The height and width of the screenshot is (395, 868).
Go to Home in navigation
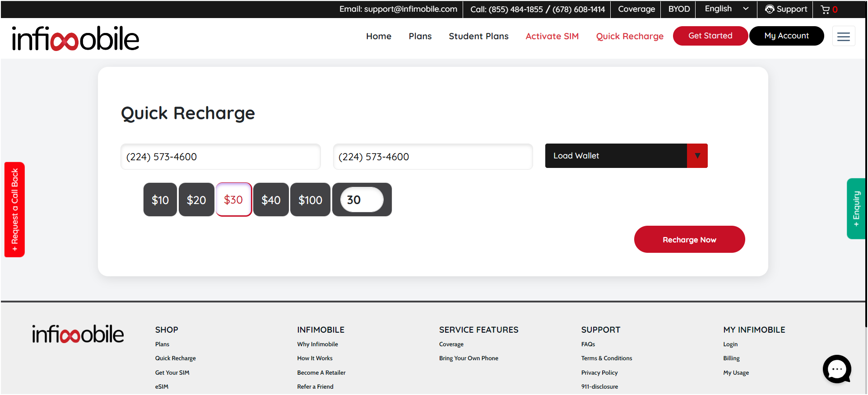point(379,36)
